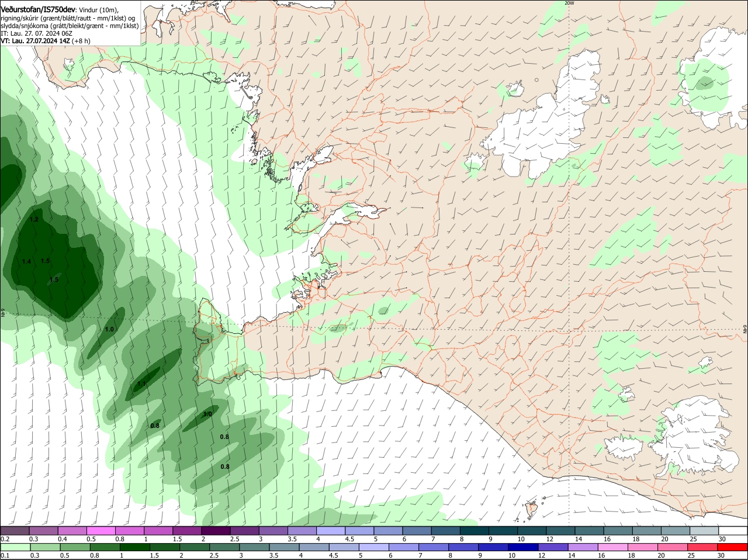This screenshot has height=560, width=748.
Task: Pick top scale swatch between 0.2 and 0.3
Action: 15,530
